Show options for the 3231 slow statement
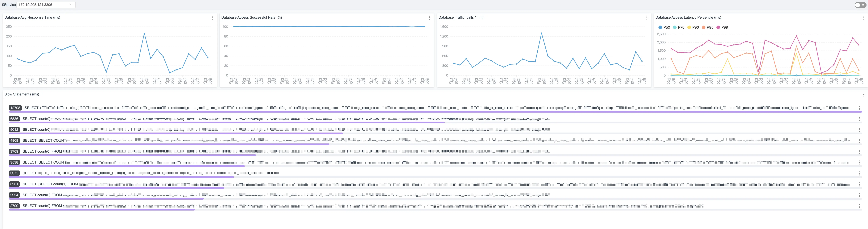The image size is (868, 229). (859, 184)
